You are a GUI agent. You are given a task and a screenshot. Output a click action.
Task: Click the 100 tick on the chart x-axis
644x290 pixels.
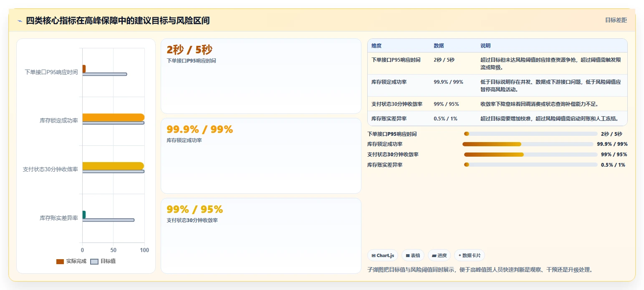point(144,250)
